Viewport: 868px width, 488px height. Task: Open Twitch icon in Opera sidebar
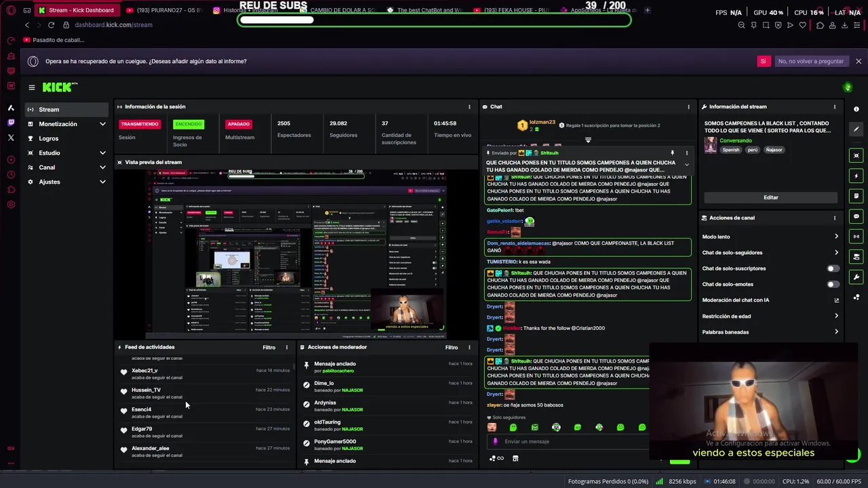click(x=11, y=123)
